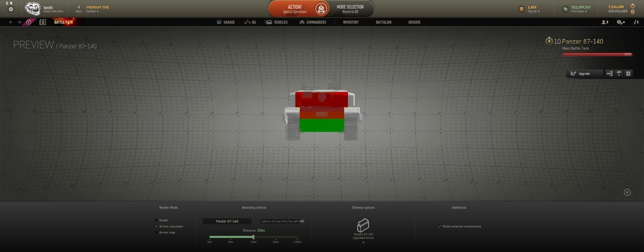This screenshot has width=644, height=252.
Task: Click the gold coin currency icon
Action: 521,9
